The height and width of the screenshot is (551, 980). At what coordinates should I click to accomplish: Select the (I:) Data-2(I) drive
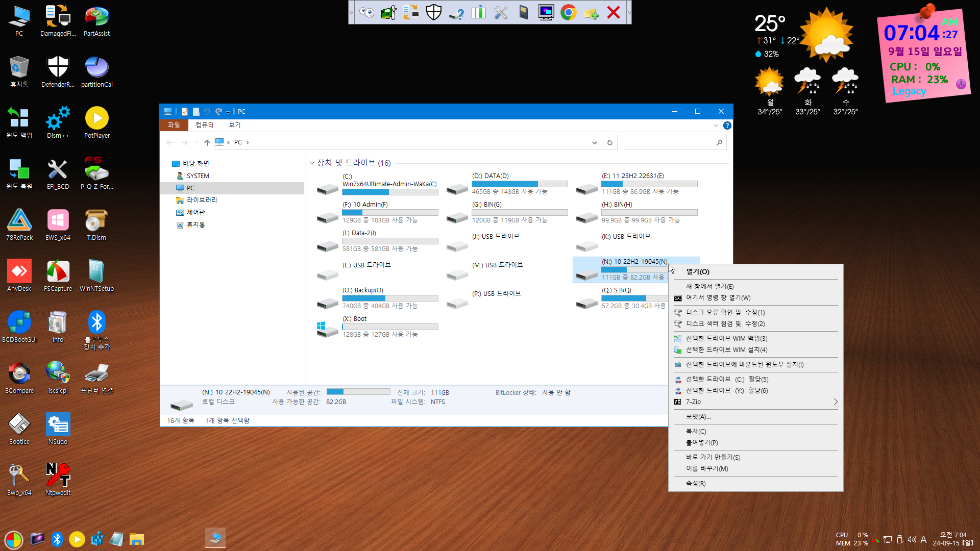[378, 241]
